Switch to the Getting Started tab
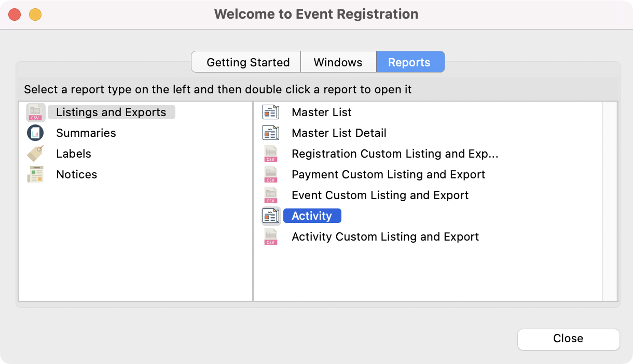Viewport: 633px width, 364px height. [247, 62]
